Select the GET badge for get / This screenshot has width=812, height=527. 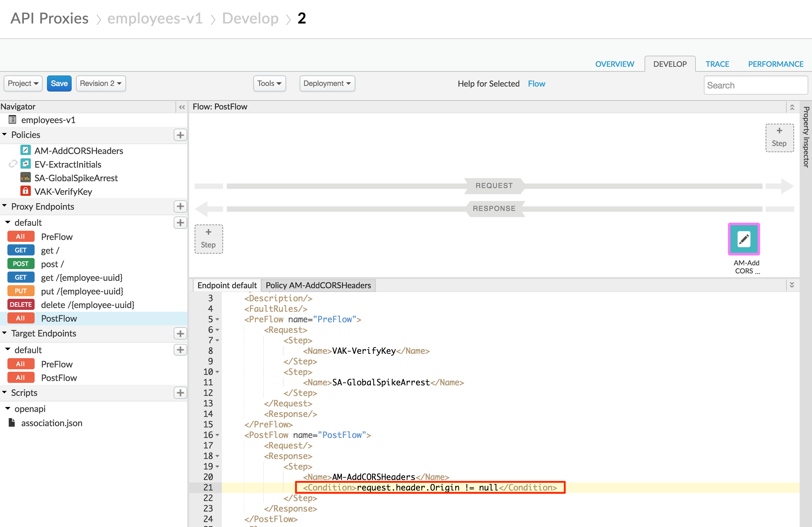tap(21, 250)
